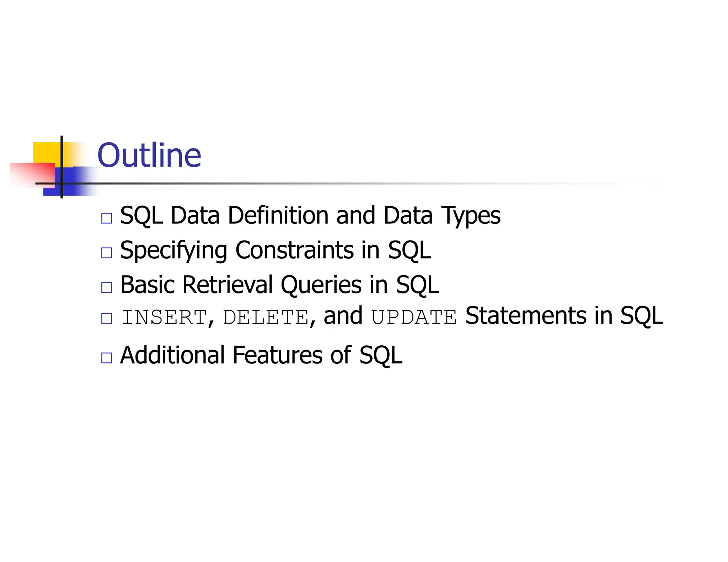The width and height of the screenshot is (728, 562).
Task: Select the bullet beside Specifying Constraints
Action: [106, 253]
